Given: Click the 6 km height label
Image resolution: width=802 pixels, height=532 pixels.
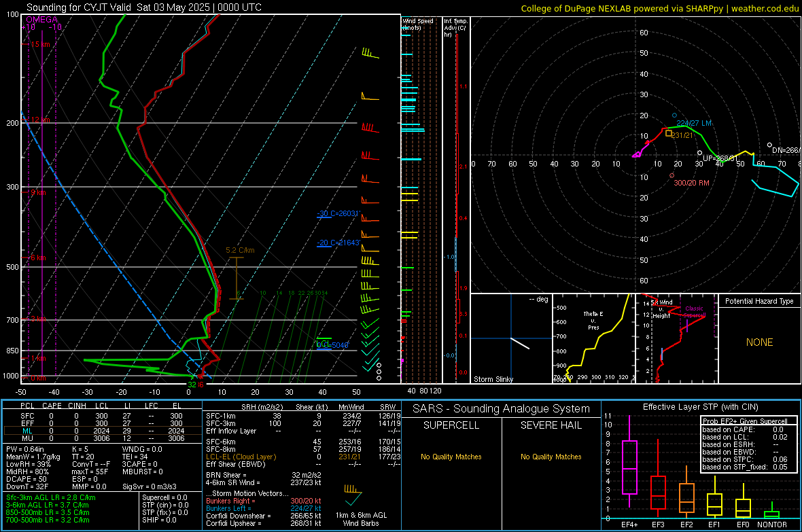Looking at the screenshot, I should click(x=38, y=258).
